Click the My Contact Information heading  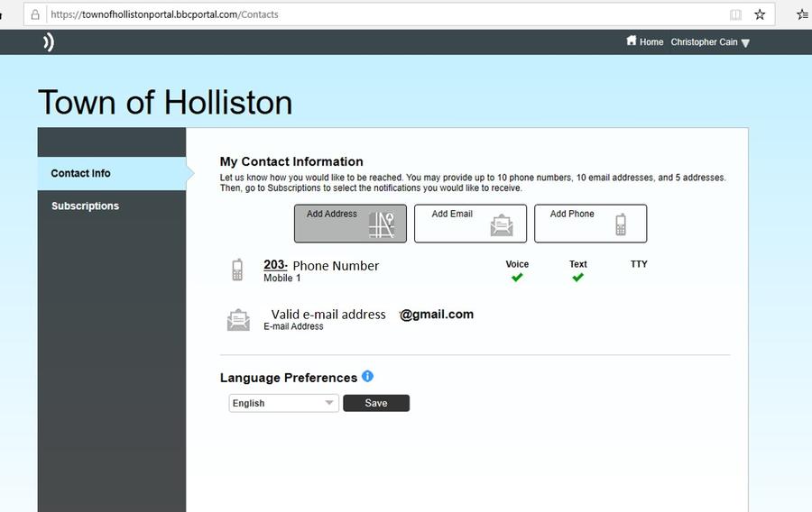(x=291, y=161)
